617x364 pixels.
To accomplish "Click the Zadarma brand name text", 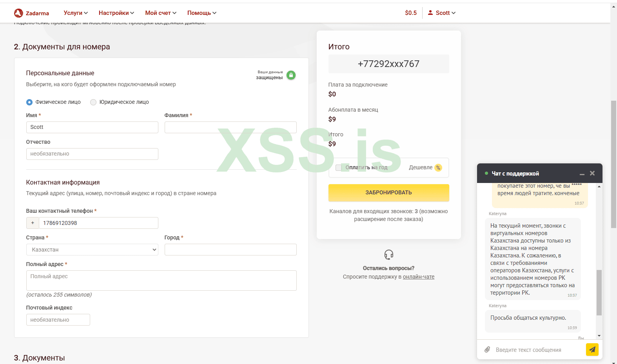I will pyautogui.click(x=38, y=13).
